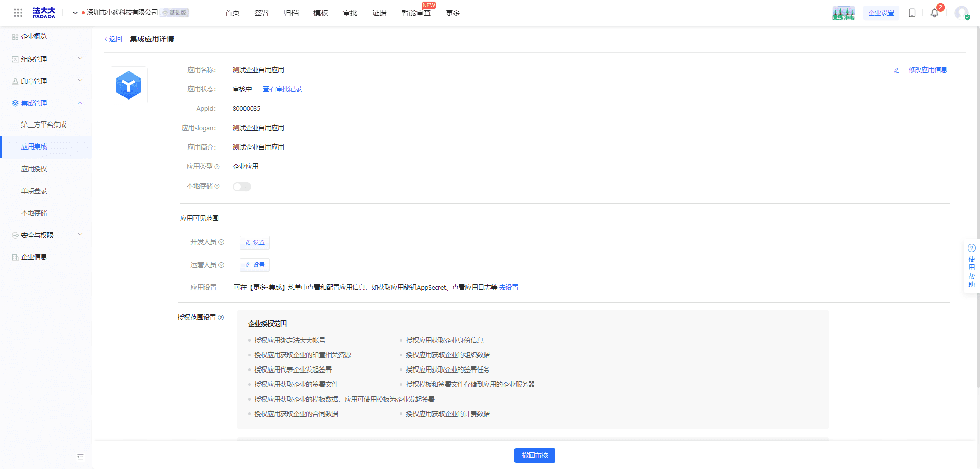Click the 企业授权范围 heading
Viewport: 980px width, 469px height.
click(267, 324)
